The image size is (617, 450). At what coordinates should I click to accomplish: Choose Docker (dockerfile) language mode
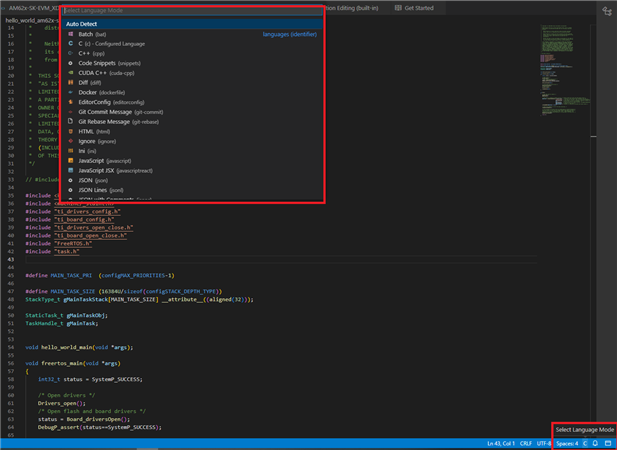(192, 92)
